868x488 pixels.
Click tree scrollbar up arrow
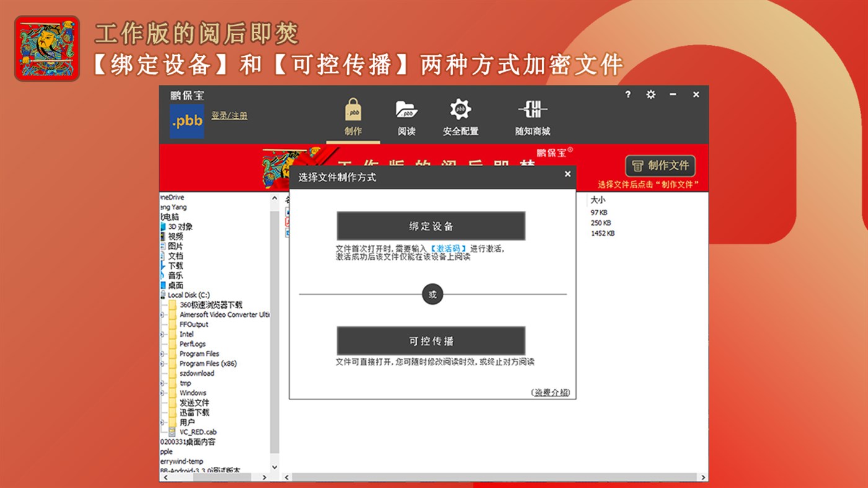point(275,198)
